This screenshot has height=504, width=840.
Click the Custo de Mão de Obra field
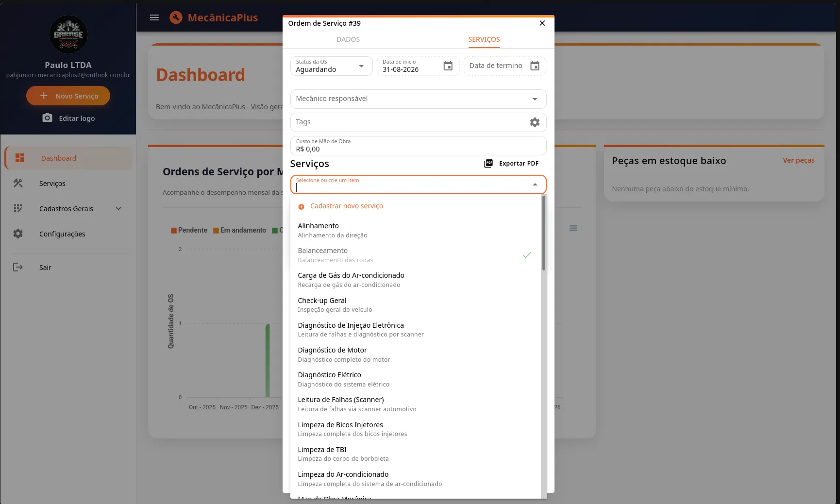coord(418,146)
